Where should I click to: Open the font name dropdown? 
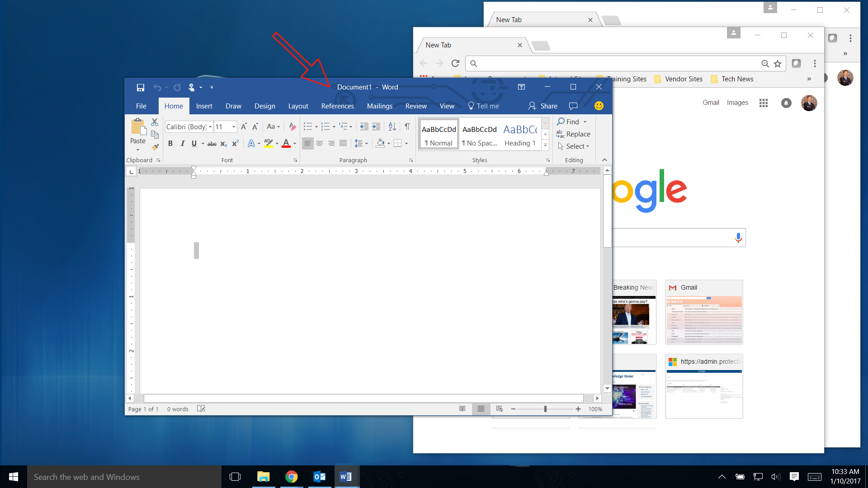pyautogui.click(x=210, y=127)
